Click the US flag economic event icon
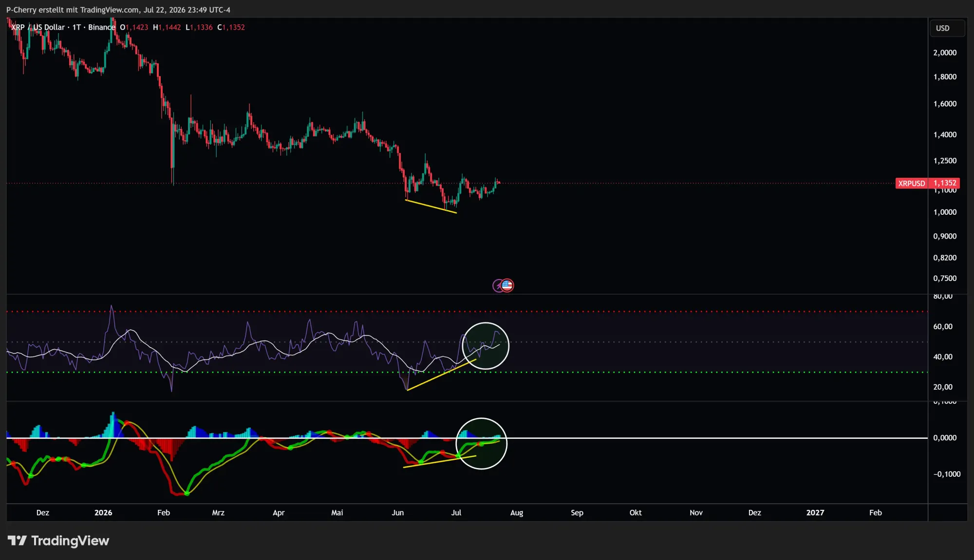Viewport: 974px width, 560px height. (x=507, y=285)
